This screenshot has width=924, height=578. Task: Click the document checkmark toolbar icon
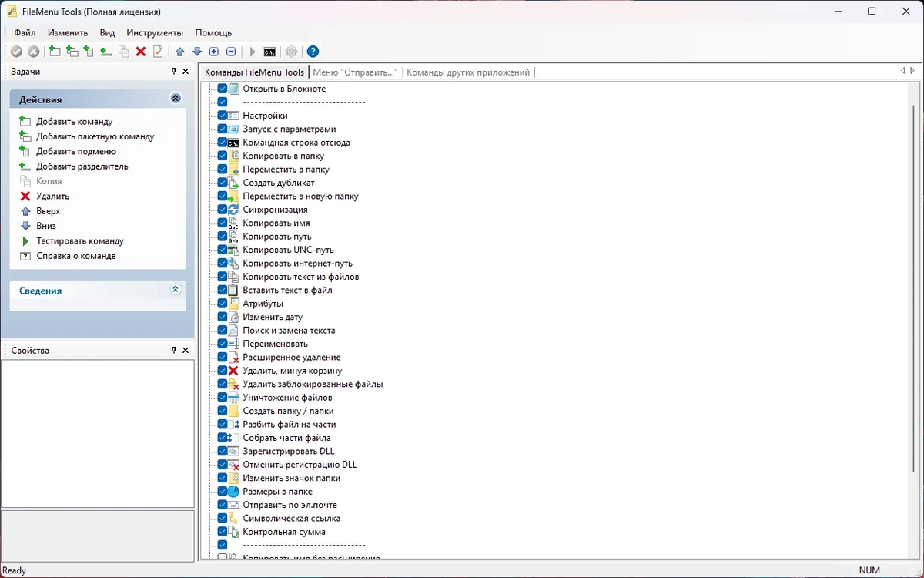click(x=158, y=52)
